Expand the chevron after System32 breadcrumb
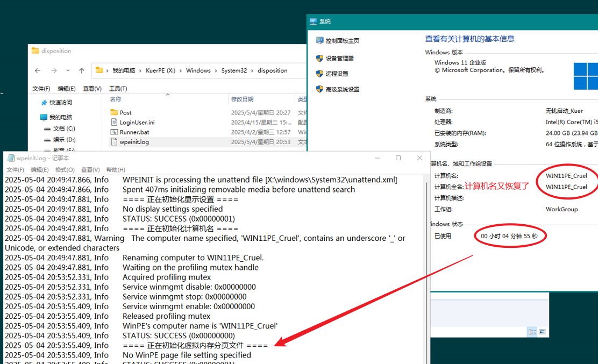 tap(252, 70)
